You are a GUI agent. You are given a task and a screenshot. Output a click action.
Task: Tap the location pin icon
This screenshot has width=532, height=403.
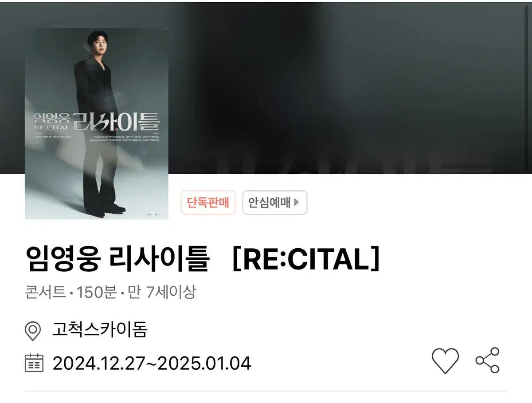pos(32,332)
